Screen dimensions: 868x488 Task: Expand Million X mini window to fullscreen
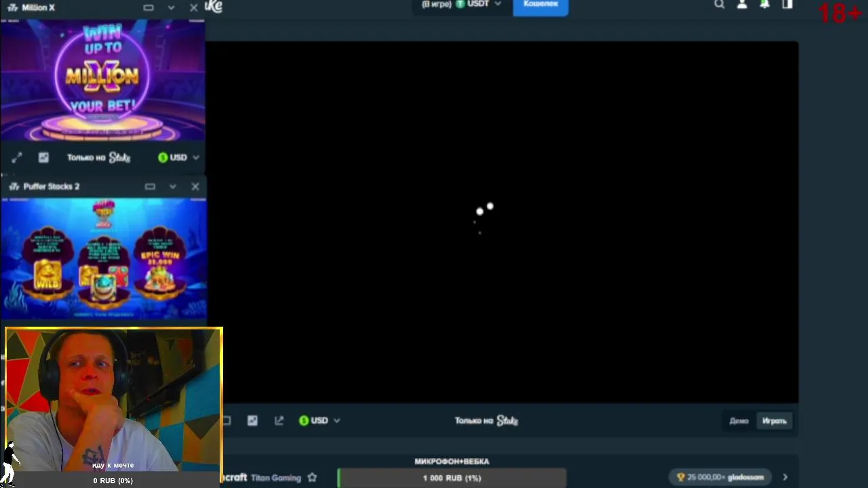coord(17,157)
